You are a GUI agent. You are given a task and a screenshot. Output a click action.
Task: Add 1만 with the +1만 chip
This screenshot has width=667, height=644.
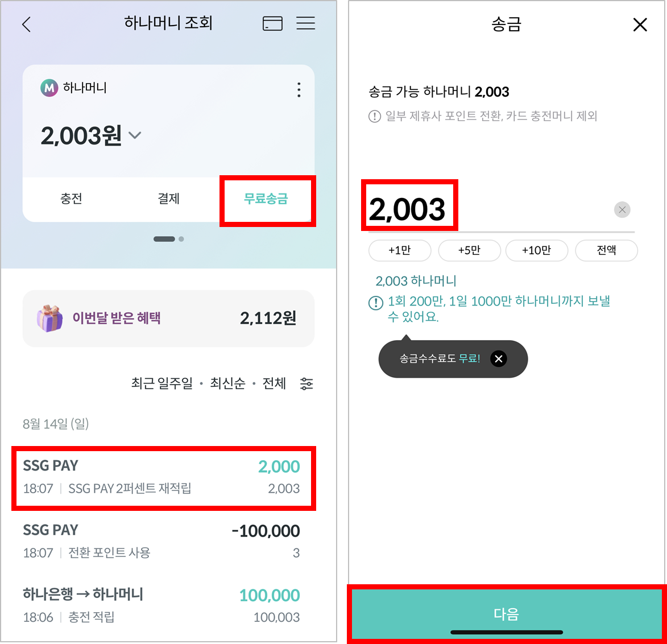(399, 250)
